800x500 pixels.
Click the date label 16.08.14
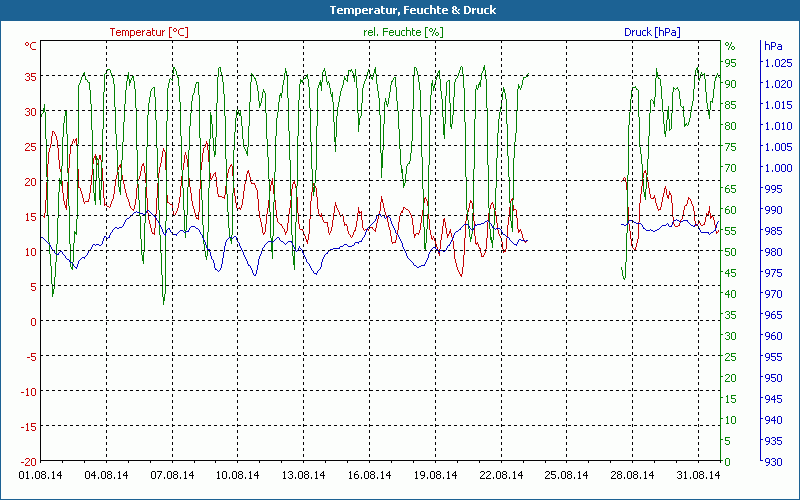point(369,475)
